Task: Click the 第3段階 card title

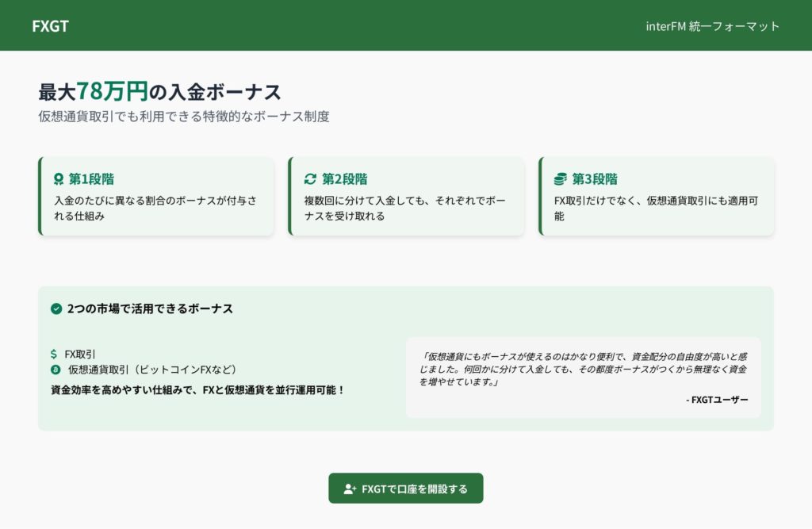Action: tap(595, 179)
